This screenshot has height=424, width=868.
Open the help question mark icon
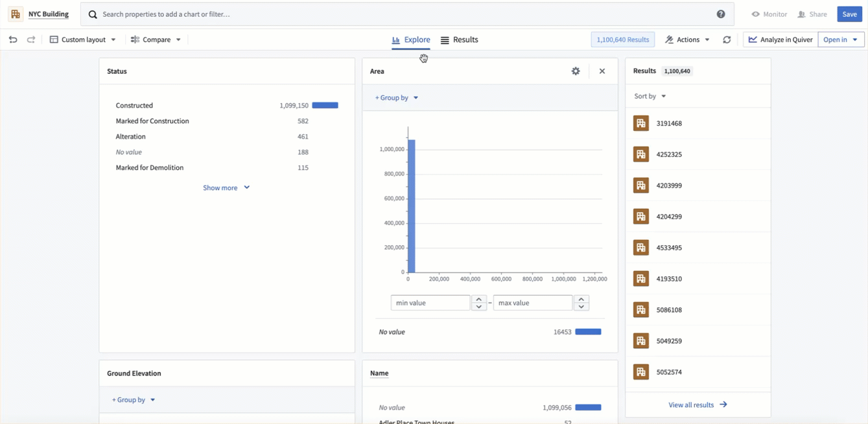[721, 14]
